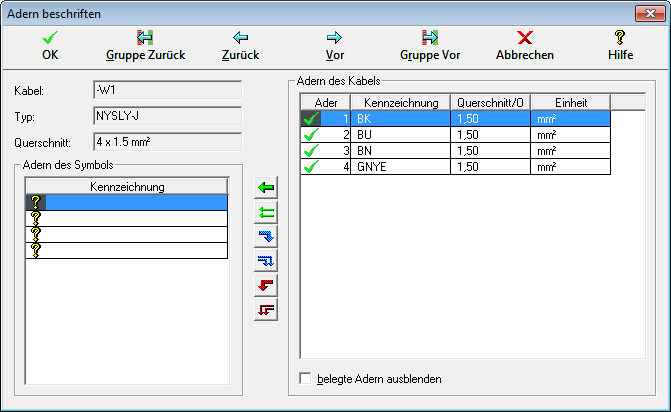Click the OK checkmark toolbar button
Screen dimensions: 671x412
[50, 46]
